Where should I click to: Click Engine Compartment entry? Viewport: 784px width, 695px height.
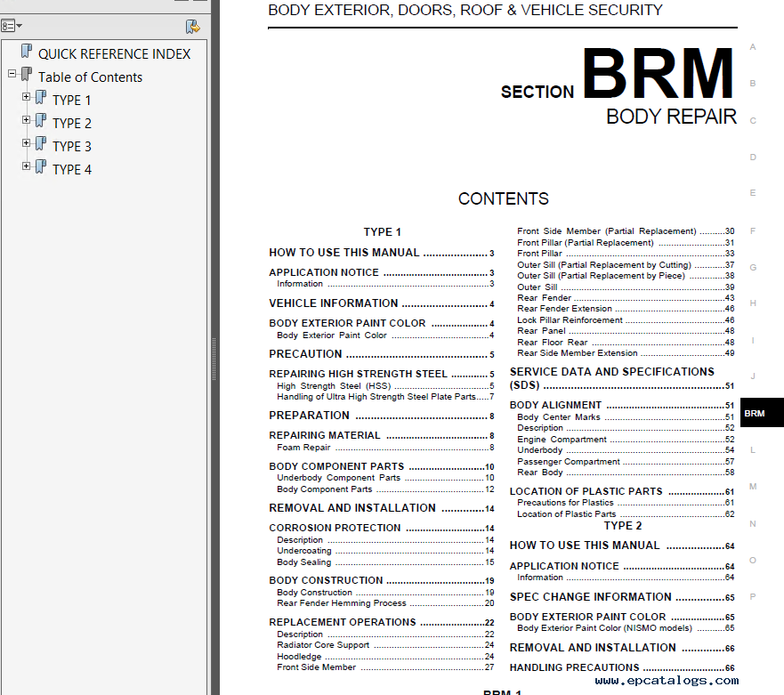pos(626,440)
